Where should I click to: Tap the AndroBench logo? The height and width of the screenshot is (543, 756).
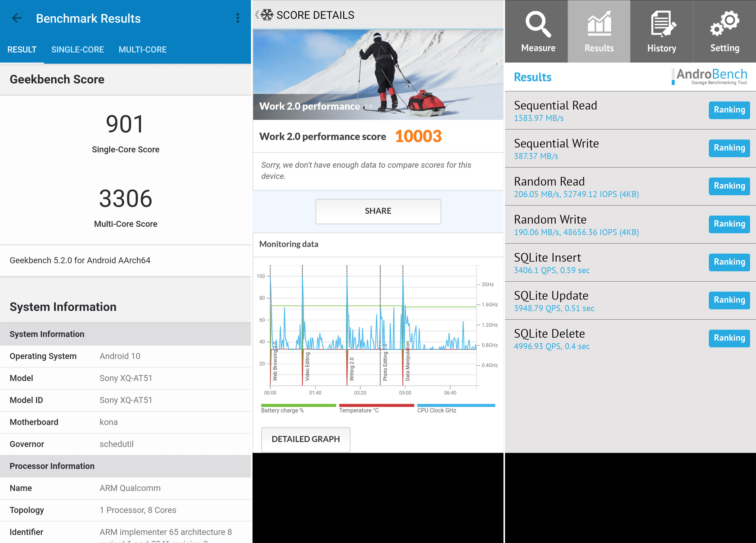(709, 76)
